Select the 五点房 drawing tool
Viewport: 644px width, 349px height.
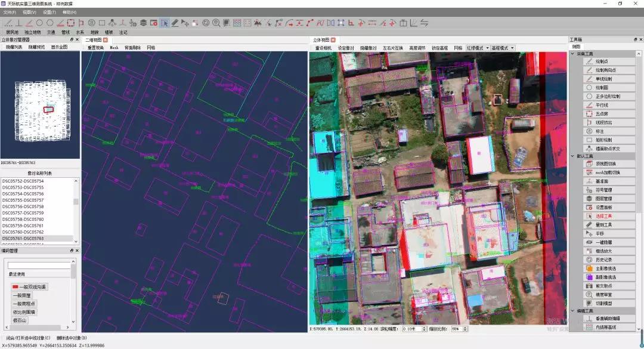point(603,113)
